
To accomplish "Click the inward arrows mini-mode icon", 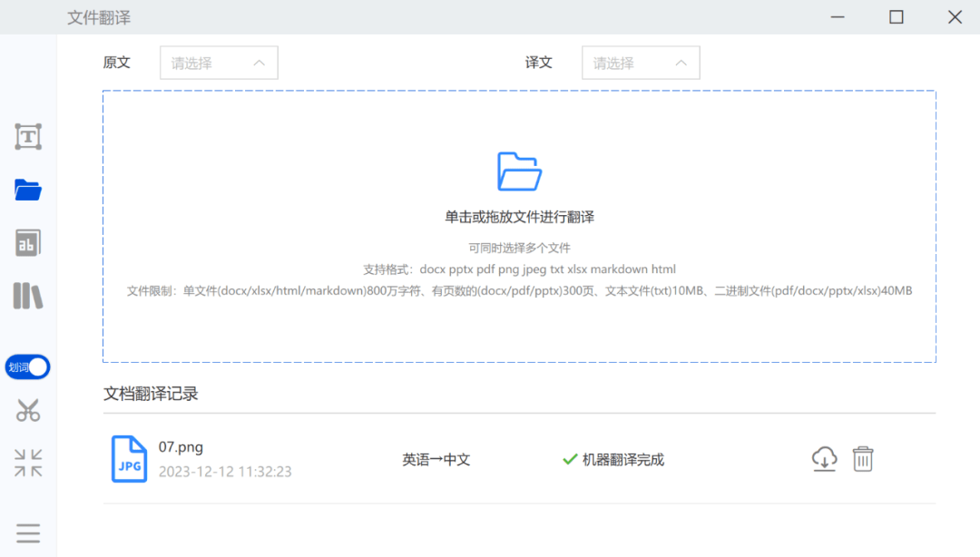I will click(28, 463).
